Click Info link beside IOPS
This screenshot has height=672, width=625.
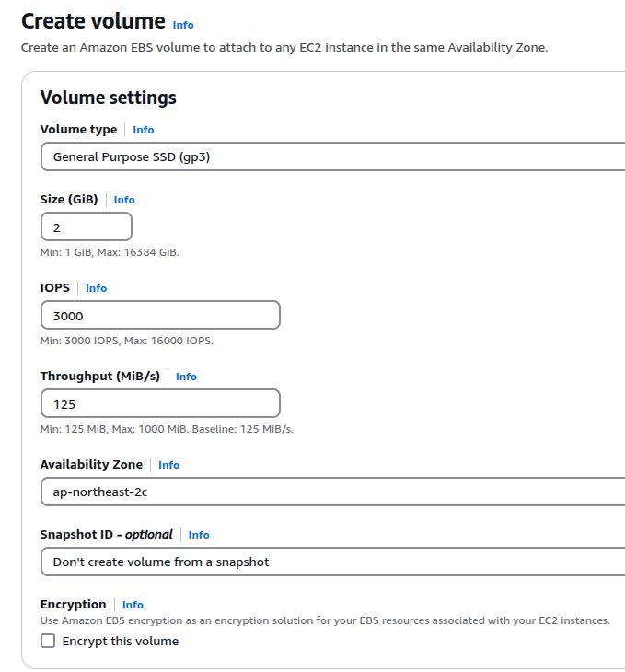point(96,288)
